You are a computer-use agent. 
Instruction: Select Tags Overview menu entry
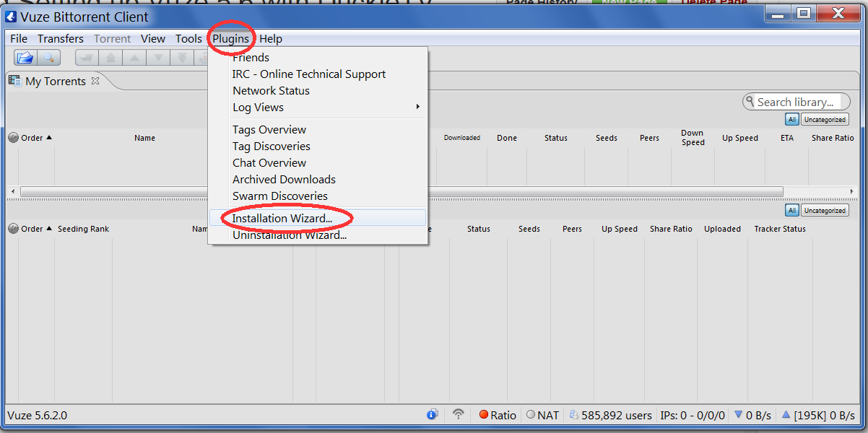[x=318, y=129]
